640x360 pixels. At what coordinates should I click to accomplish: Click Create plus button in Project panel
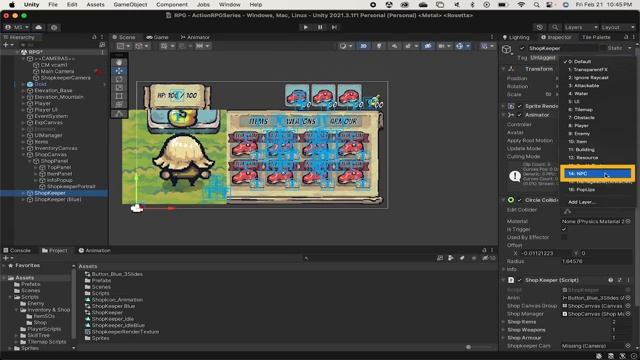[x=7, y=258]
